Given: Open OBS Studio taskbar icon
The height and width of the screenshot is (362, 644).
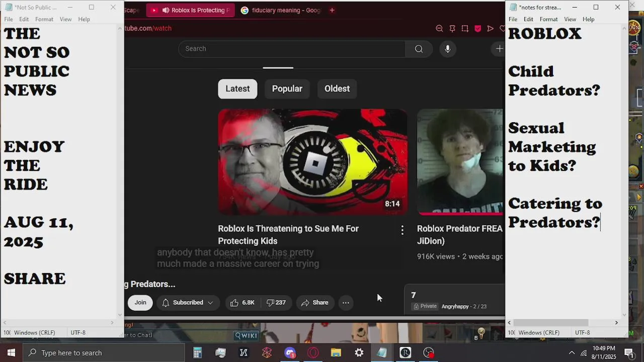Looking at the screenshot, I should pos(429,353).
